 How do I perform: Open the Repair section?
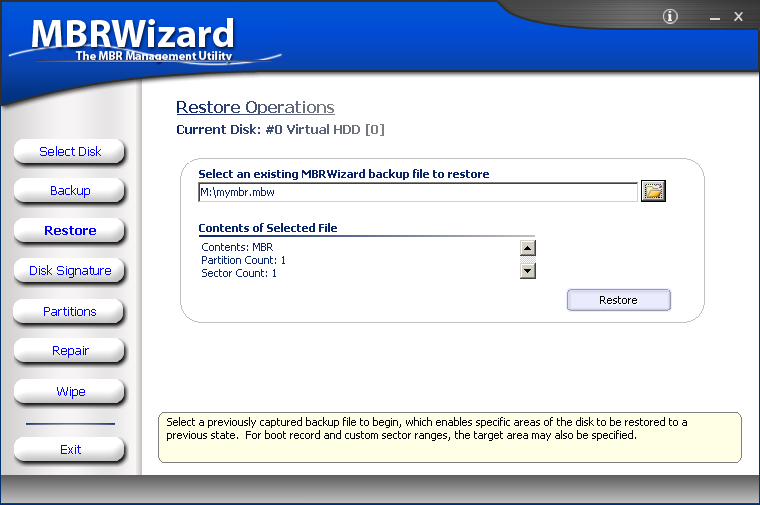70,350
